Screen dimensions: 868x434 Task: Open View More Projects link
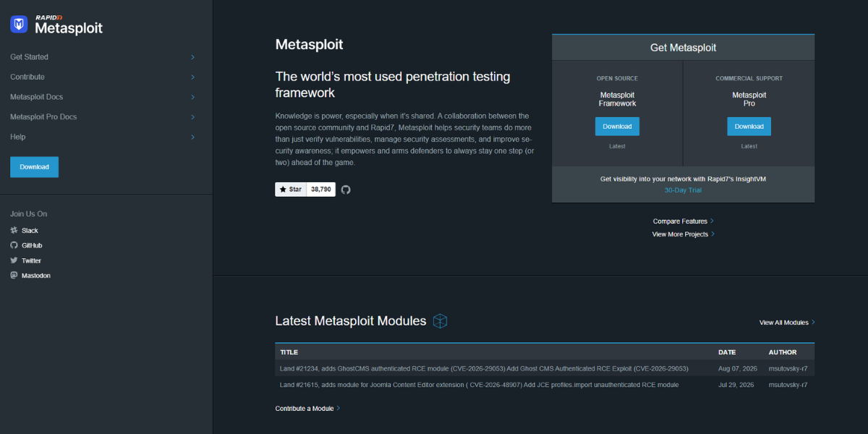point(683,234)
